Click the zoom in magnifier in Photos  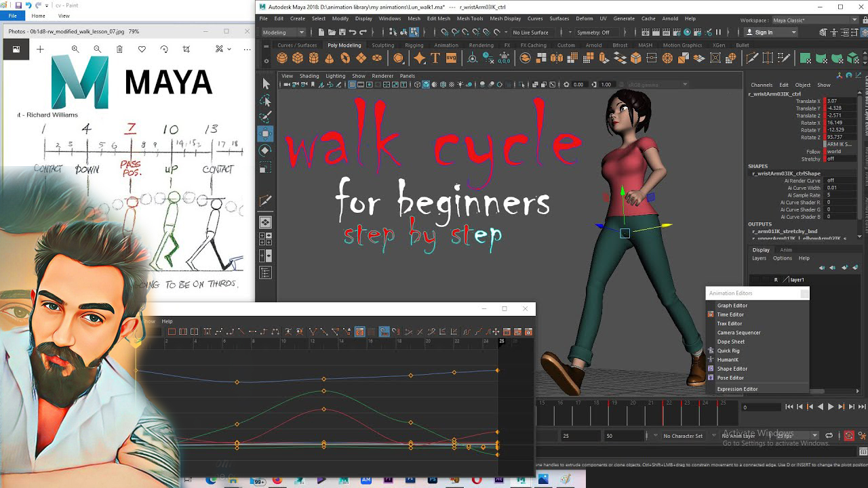click(75, 49)
